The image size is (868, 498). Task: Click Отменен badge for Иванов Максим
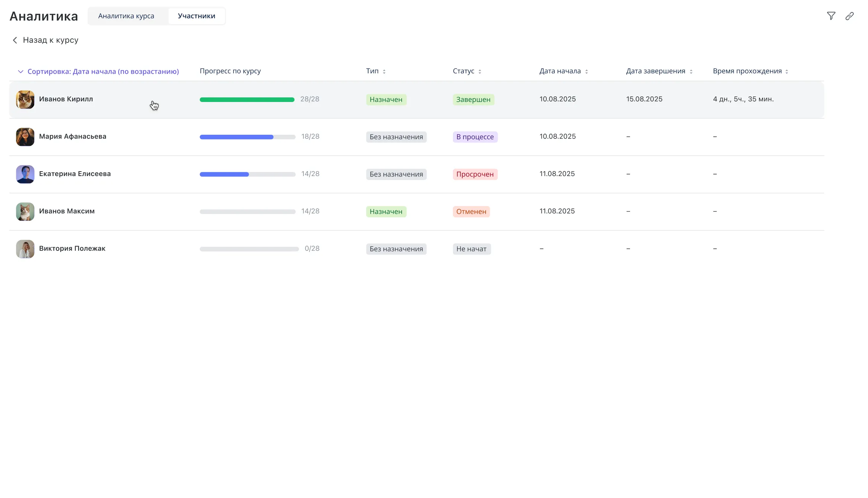click(x=471, y=211)
